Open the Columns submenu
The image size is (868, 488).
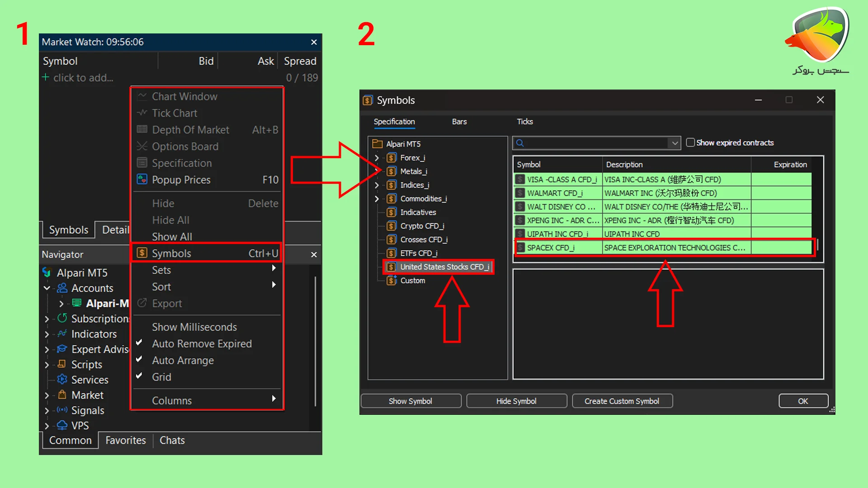(x=207, y=400)
